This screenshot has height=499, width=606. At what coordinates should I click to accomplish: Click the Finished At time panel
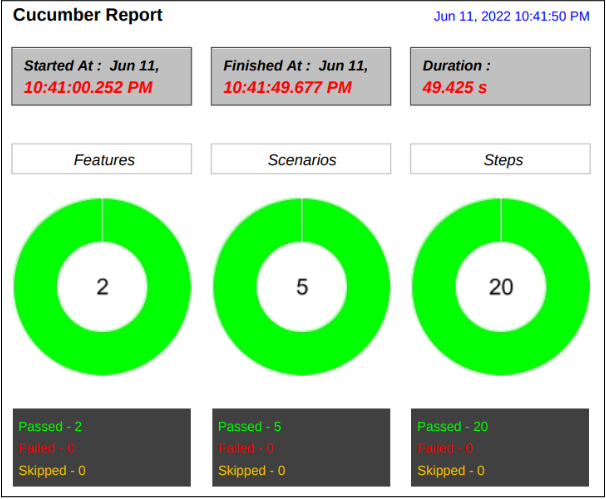coord(301,76)
